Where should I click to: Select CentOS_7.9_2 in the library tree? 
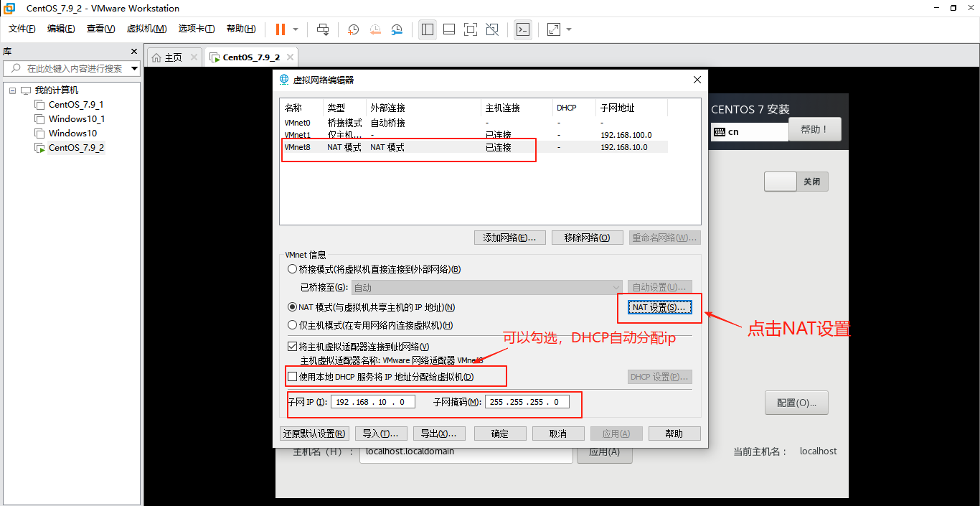click(75, 147)
